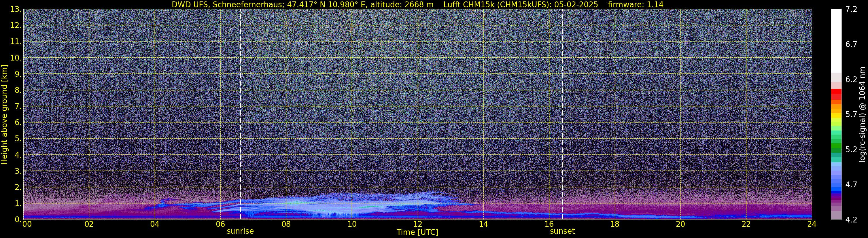Click the colorbar value '5.2'
The height and width of the screenshot is (238, 868).
tap(851, 149)
